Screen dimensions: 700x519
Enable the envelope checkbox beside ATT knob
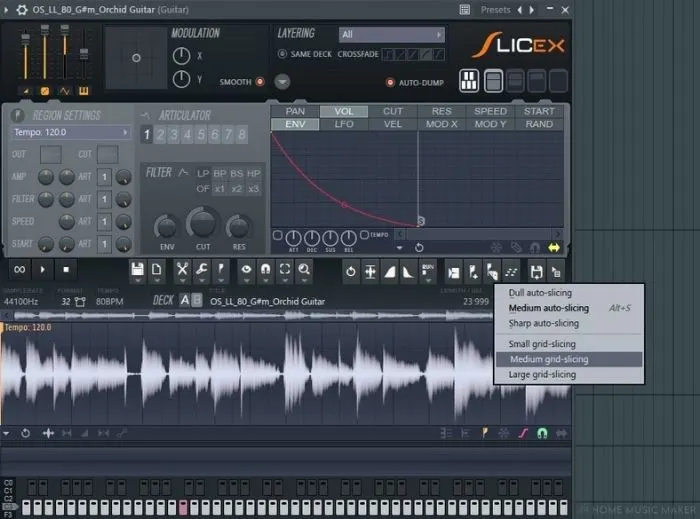pos(277,235)
